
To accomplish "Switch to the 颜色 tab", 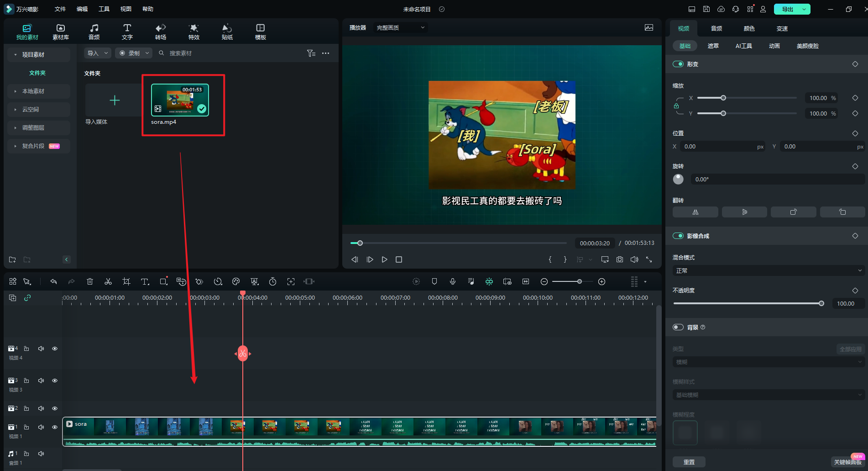I will click(749, 28).
